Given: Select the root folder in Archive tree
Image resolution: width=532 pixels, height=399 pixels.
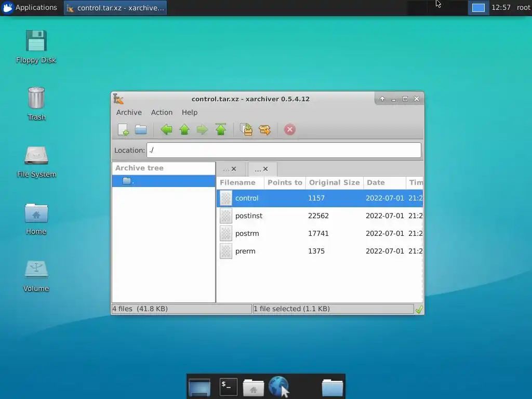Looking at the screenshot, I should coord(164,181).
